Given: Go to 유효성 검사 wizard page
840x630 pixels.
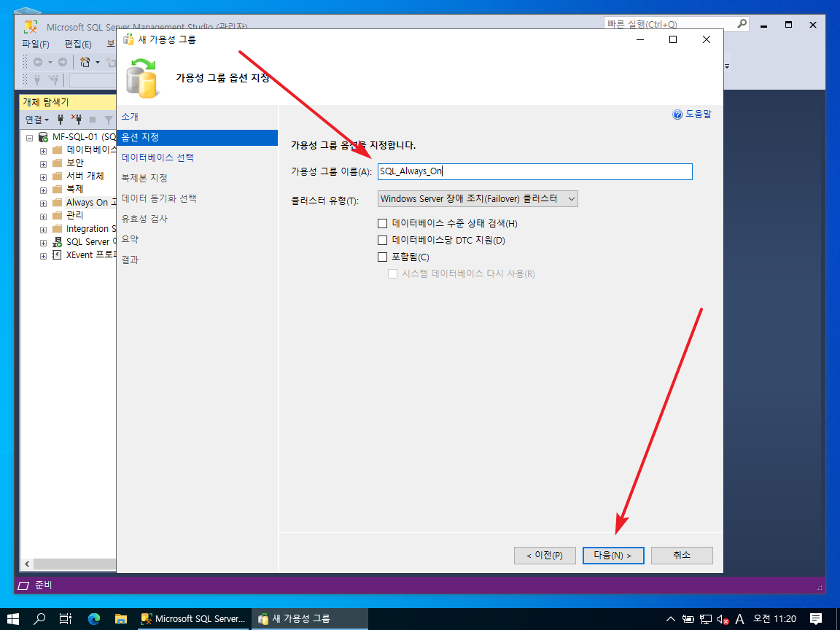Looking at the screenshot, I should pyautogui.click(x=144, y=219).
